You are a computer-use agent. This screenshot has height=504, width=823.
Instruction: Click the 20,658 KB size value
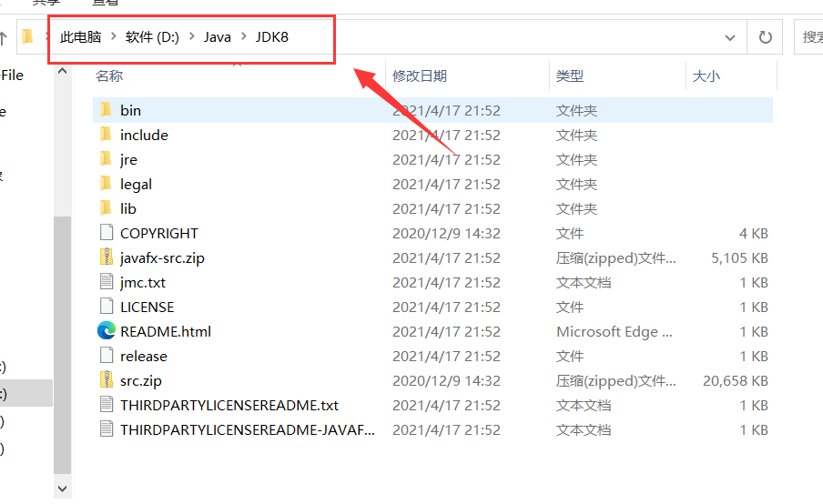point(736,381)
